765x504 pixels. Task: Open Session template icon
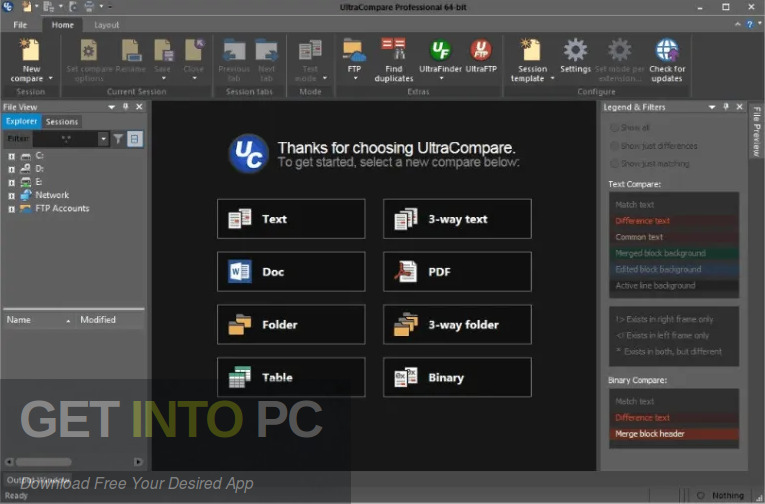pos(531,50)
